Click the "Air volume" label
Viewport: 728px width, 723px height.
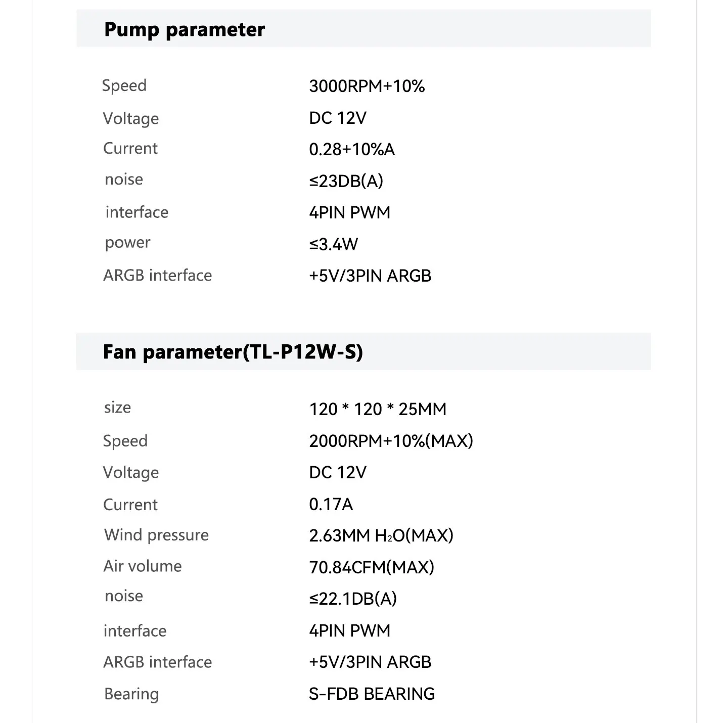point(143,566)
